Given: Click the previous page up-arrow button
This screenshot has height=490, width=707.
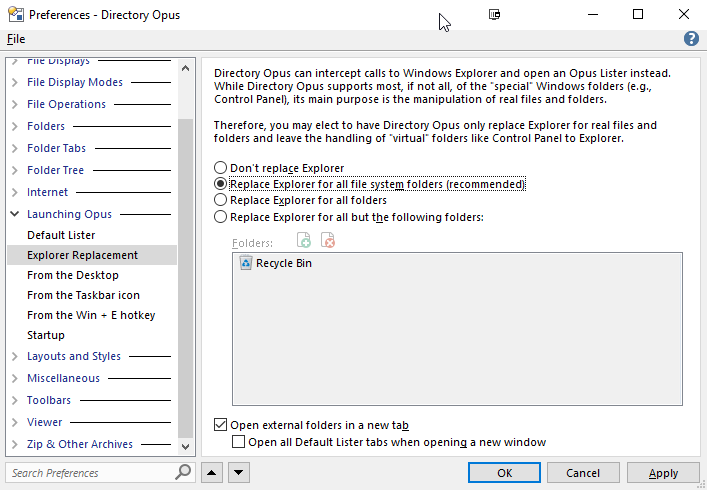Looking at the screenshot, I should (x=212, y=473).
